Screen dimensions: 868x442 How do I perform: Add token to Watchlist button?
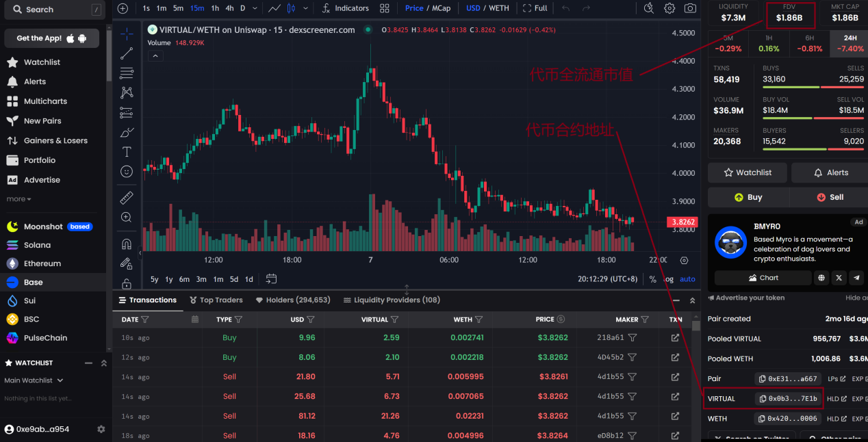(x=748, y=172)
